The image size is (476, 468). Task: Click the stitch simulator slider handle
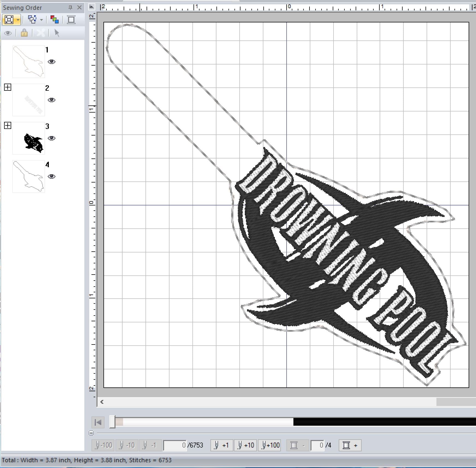coord(112,422)
